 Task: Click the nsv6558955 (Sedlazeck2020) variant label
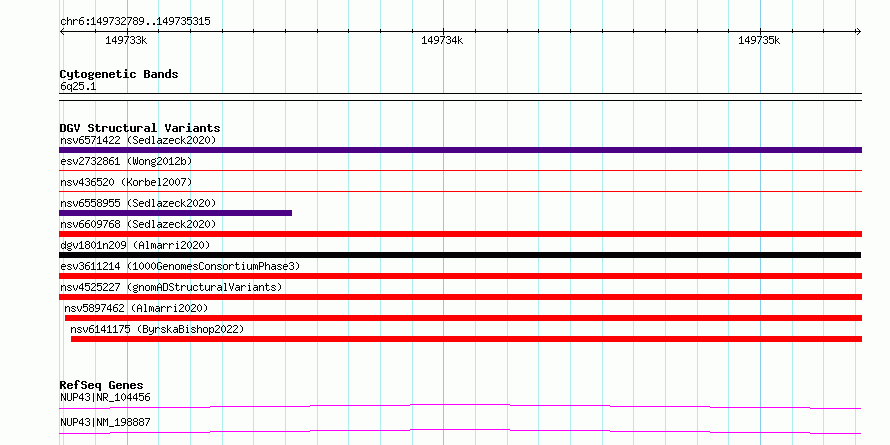click(138, 203)
